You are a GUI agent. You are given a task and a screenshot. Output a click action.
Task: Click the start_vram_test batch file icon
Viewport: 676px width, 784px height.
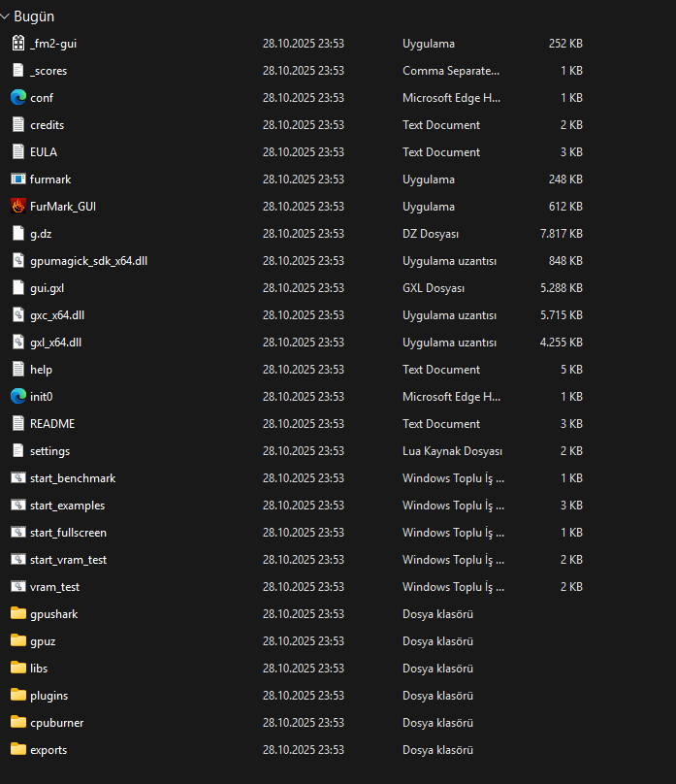(x=18, y=560)
